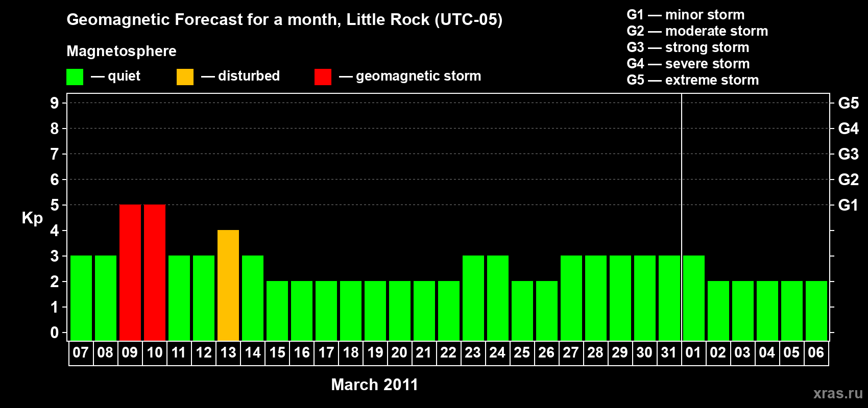Click the date label 03
The width and height of the screenshot is (868, 408).
(742, 353)
